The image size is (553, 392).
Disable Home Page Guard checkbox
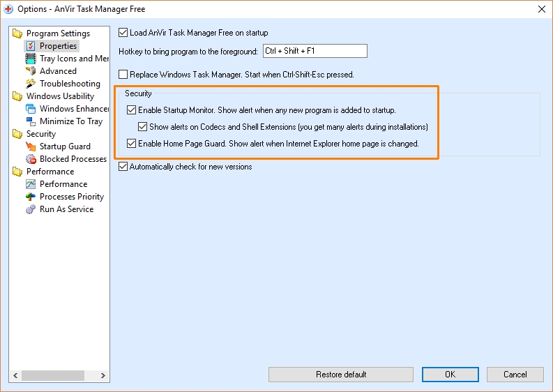(x=131, y=144)
